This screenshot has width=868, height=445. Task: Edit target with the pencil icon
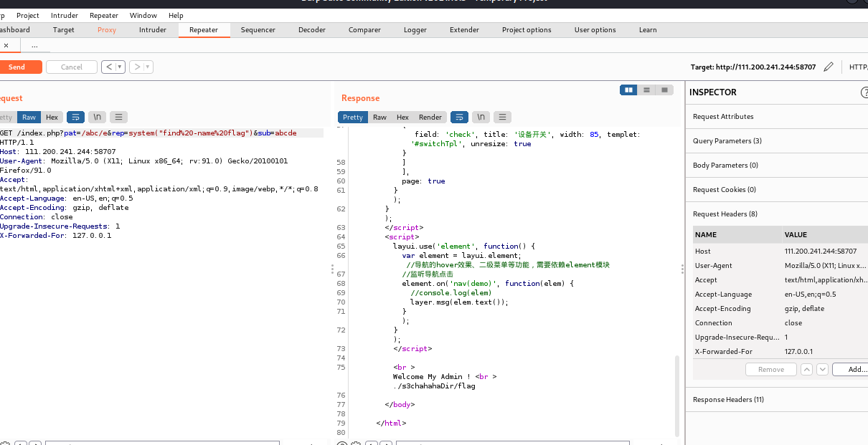[x=829, y=67]
